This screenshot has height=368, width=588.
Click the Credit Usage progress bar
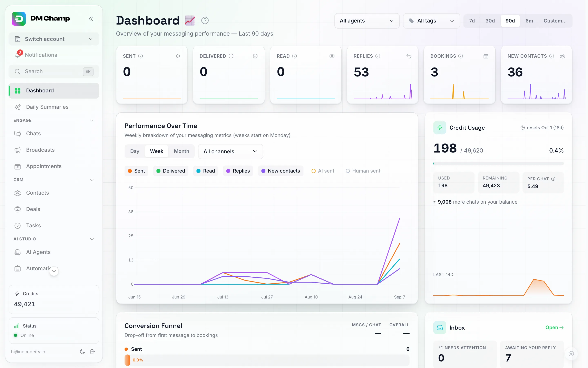coord(498,164)
